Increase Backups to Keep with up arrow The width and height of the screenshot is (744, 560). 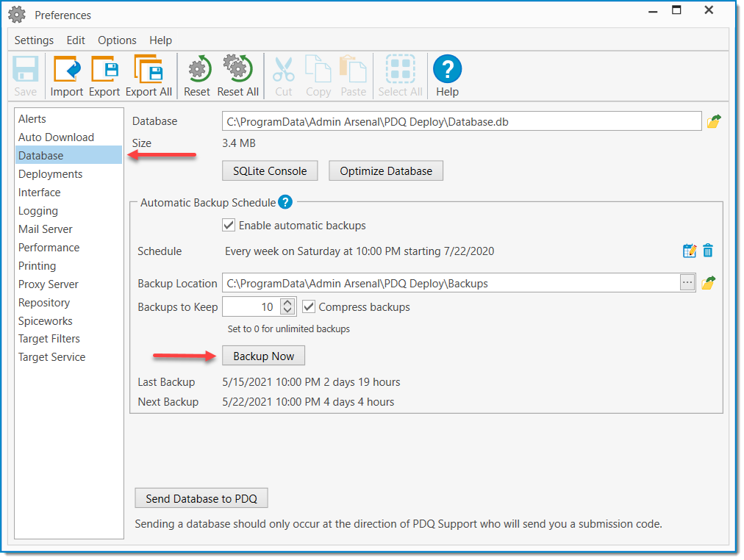[287, 303]
